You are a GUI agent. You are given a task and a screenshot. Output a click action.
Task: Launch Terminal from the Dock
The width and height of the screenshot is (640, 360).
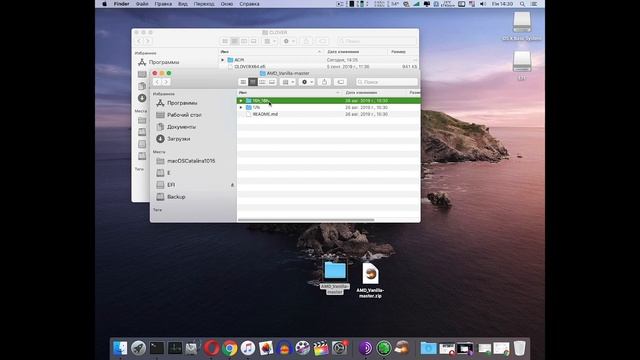pos(157,348)
